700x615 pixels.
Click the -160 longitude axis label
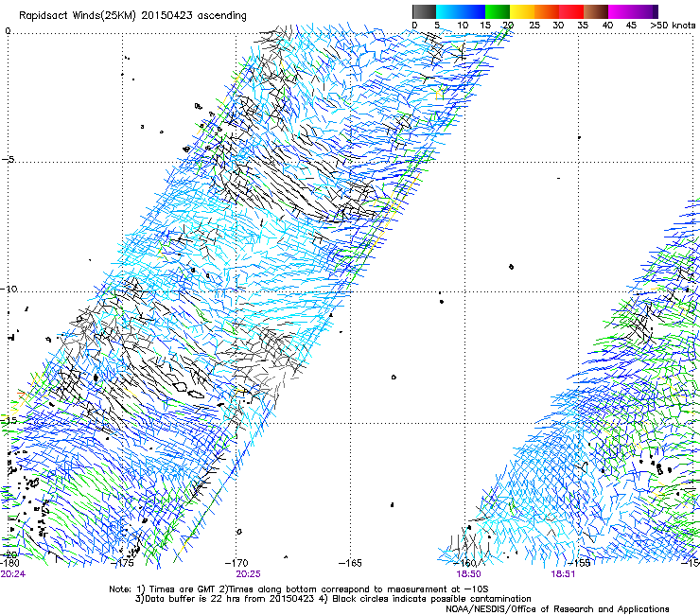click(465, 563)
